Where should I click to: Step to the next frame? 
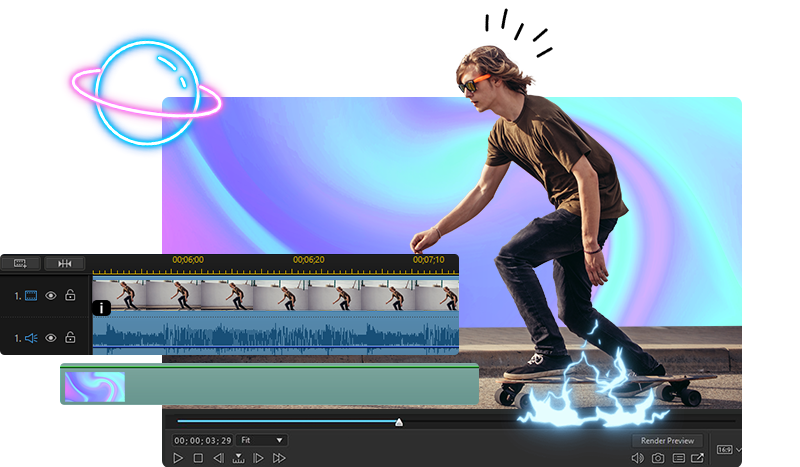(259, 458)
